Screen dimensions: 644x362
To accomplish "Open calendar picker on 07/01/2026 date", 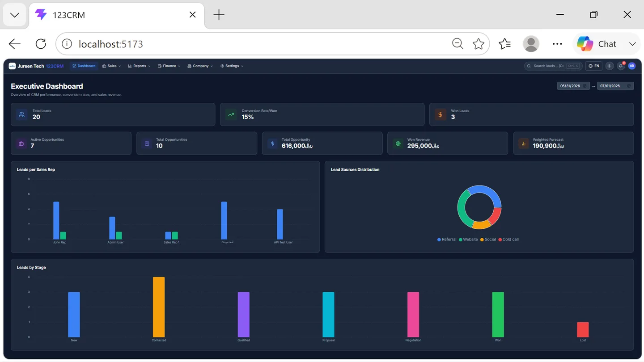I will click(x=629, y=86).
